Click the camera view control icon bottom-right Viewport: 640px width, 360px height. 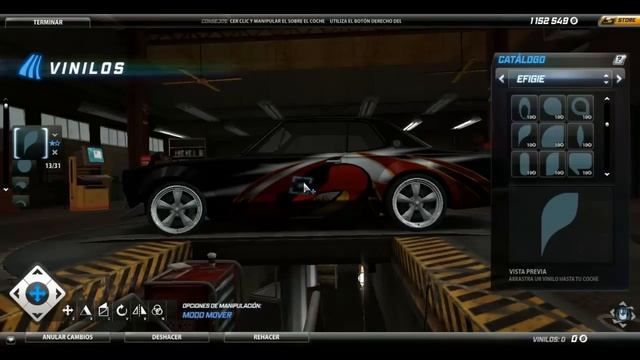coord(622,314)
